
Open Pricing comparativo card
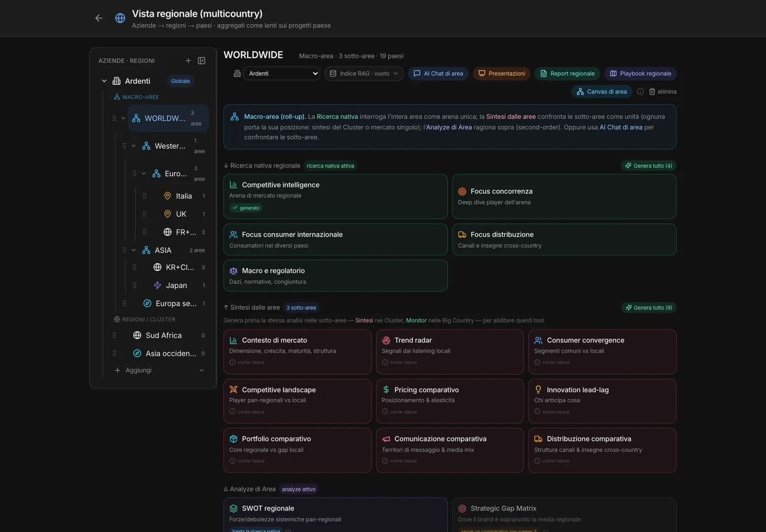[x=450, y=401]
